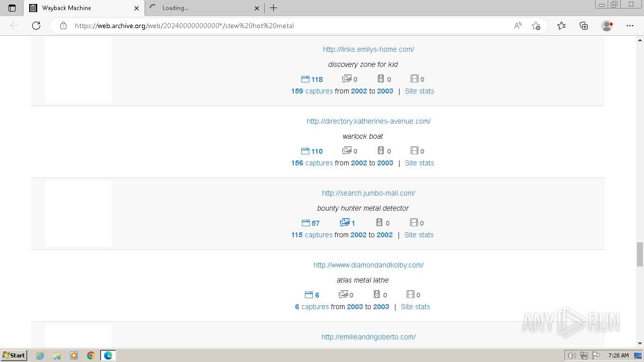Viewport: 644px width, 362px height.
Task: Open Collections panel
Action: point(584,26)
